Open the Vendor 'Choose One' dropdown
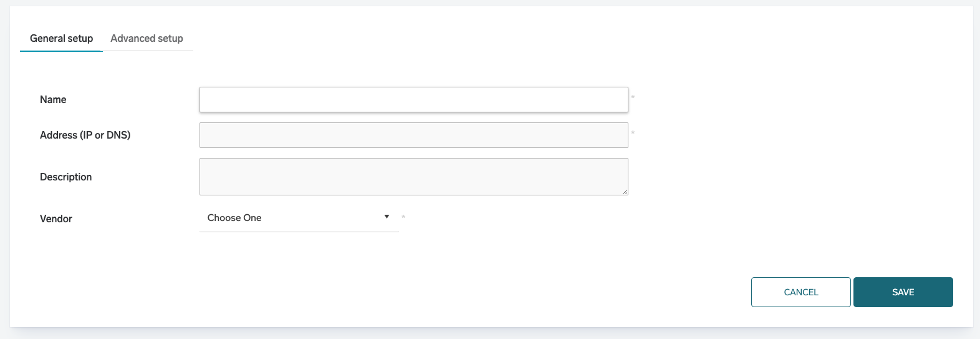The width and height of the screenshot is (980, 339). point(299,218)
